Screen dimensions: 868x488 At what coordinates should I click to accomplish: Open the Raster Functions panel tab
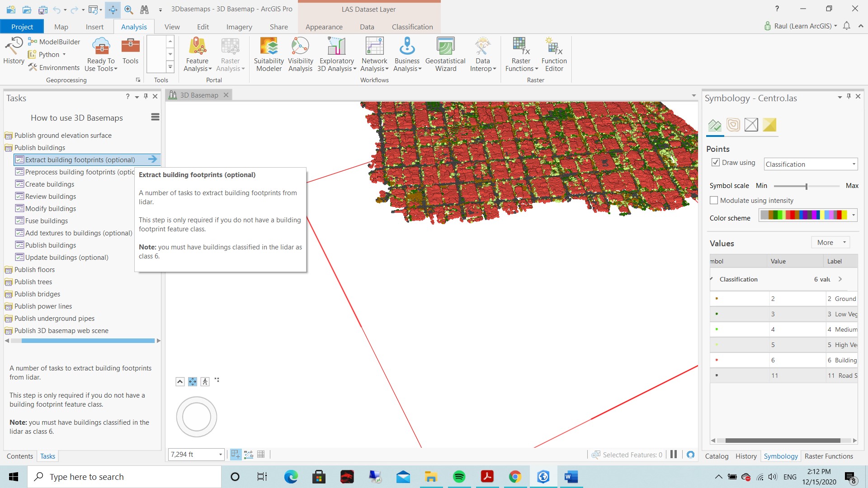coord(829,456)
